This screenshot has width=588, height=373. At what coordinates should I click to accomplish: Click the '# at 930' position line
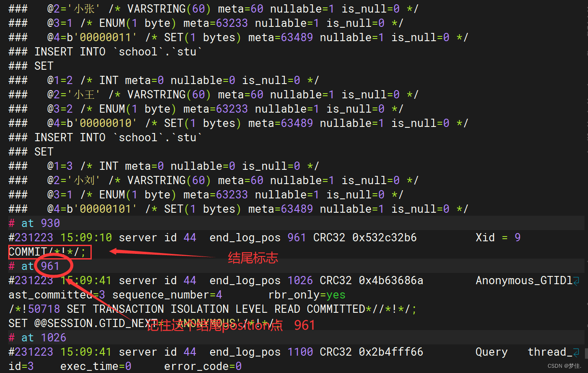tap(34, 224)
